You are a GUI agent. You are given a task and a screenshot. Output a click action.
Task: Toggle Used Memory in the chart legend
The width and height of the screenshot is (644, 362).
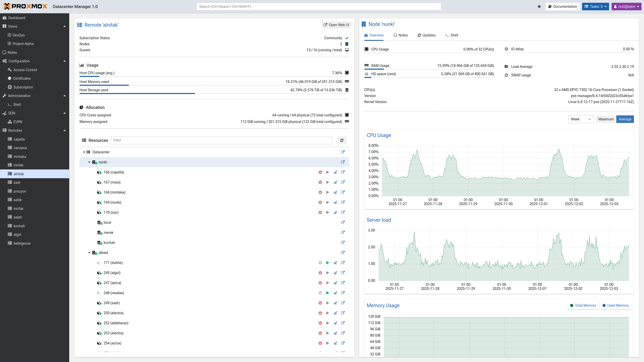(616, 305)
